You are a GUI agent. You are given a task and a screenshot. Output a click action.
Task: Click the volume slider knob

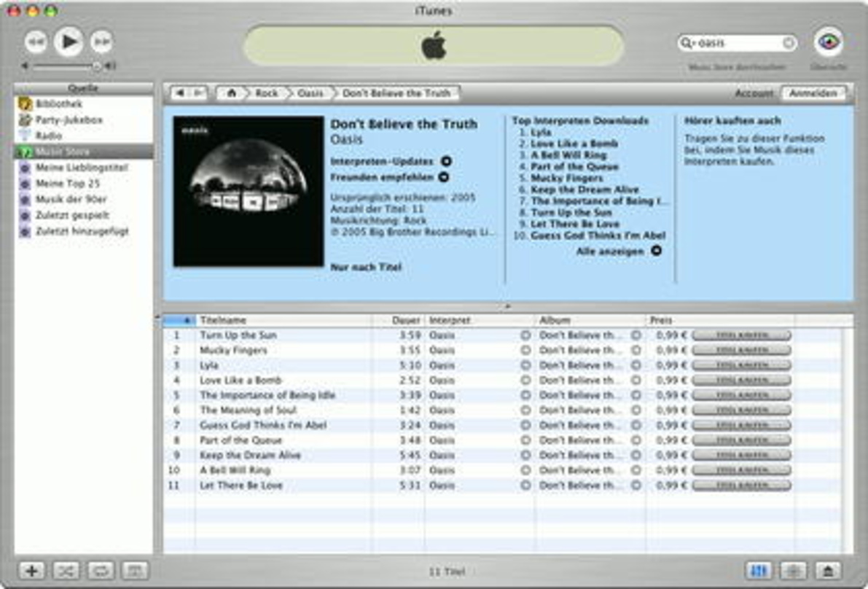(x=97, y=66)
